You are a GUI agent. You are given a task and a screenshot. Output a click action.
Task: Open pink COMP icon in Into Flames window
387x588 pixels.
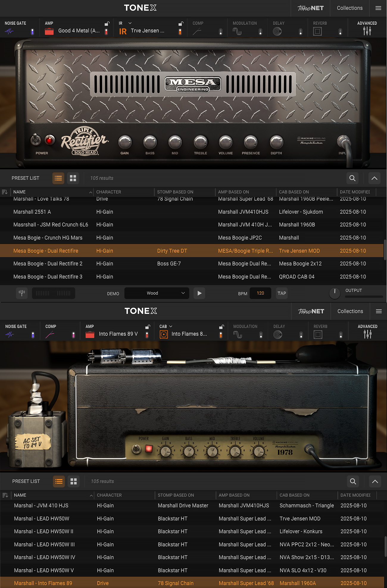pos(50,335)
